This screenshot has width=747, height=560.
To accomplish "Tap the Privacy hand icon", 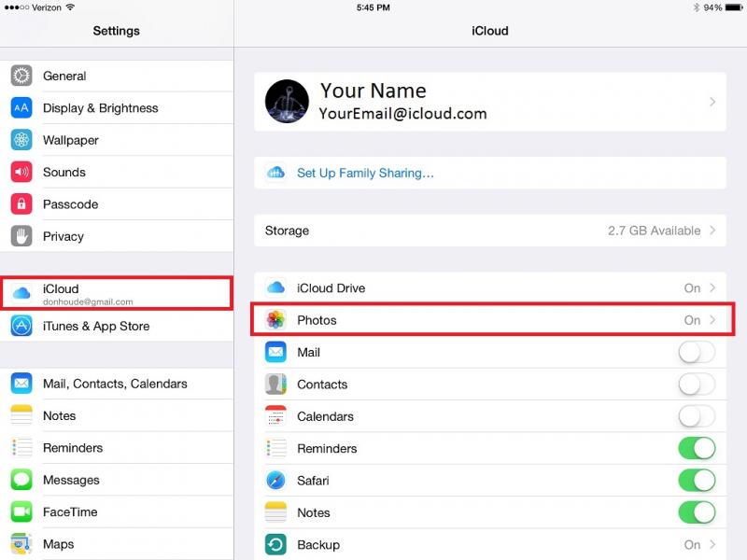I will tap(21, 236).
